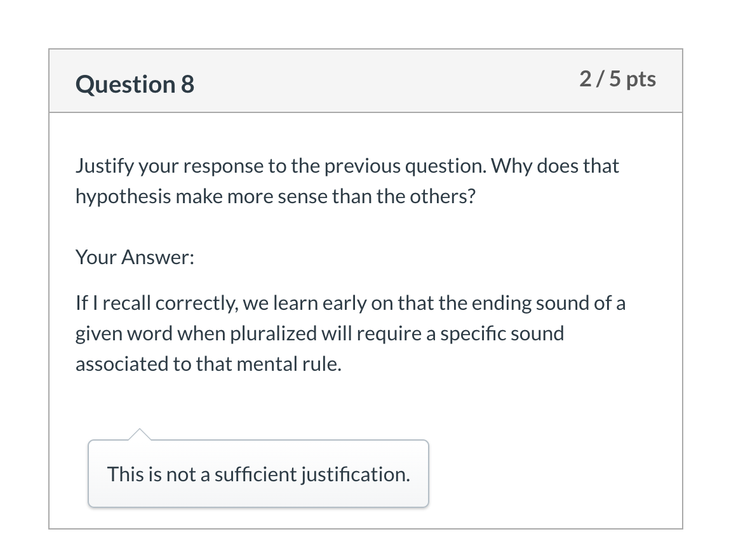The height and width of the screenshot is (560, 743).
Task: Click the phrase 'specific sound' in the answer
Action: coord(502,333)
